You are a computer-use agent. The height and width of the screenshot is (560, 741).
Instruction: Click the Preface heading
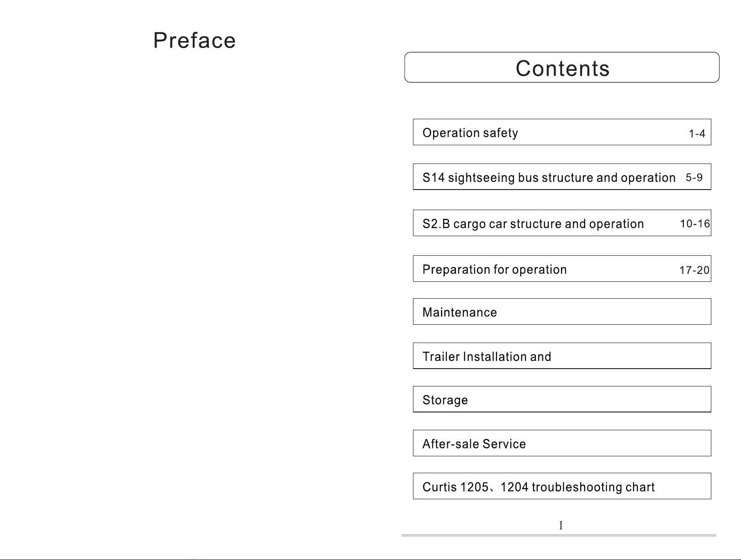(195, 40)
